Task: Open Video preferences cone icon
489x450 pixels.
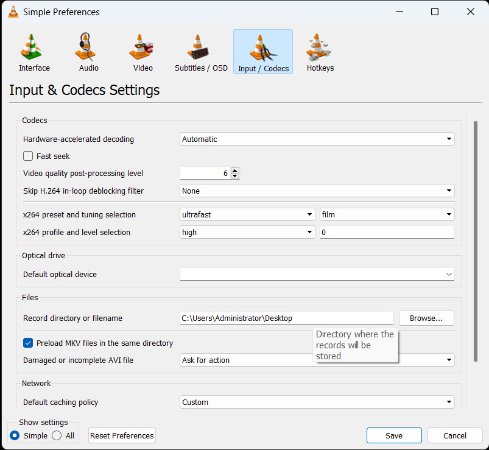Action: 141,47
